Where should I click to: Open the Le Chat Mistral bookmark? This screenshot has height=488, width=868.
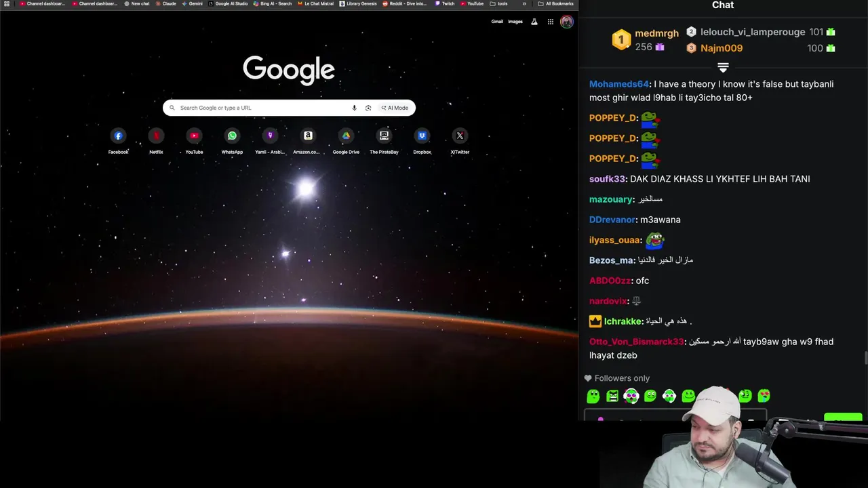pos(317,3)
